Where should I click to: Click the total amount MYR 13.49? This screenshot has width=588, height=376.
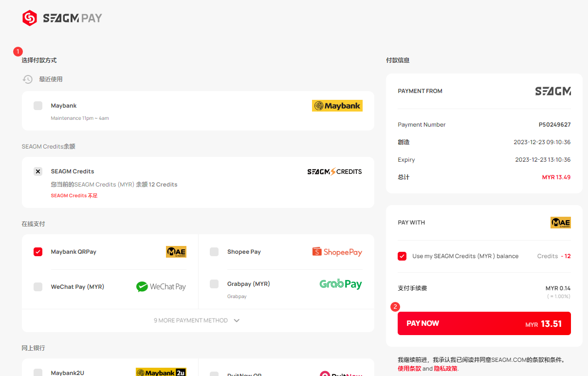point(556,177)
